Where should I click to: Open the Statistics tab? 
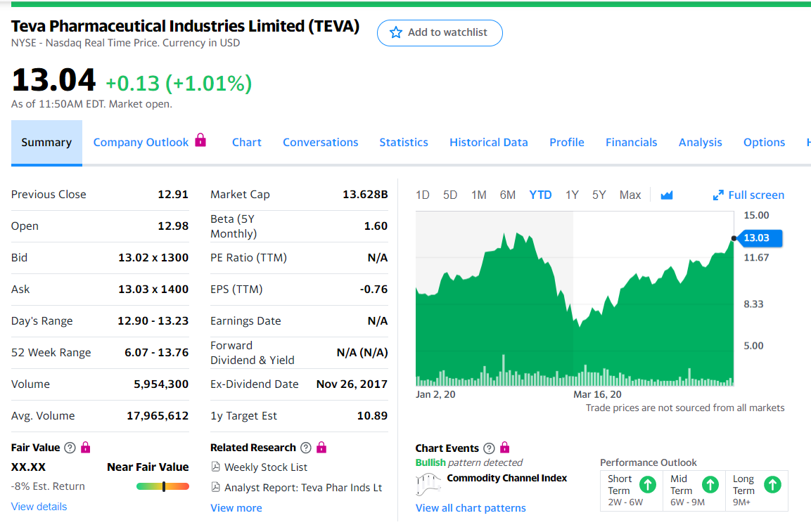(404, 143)
